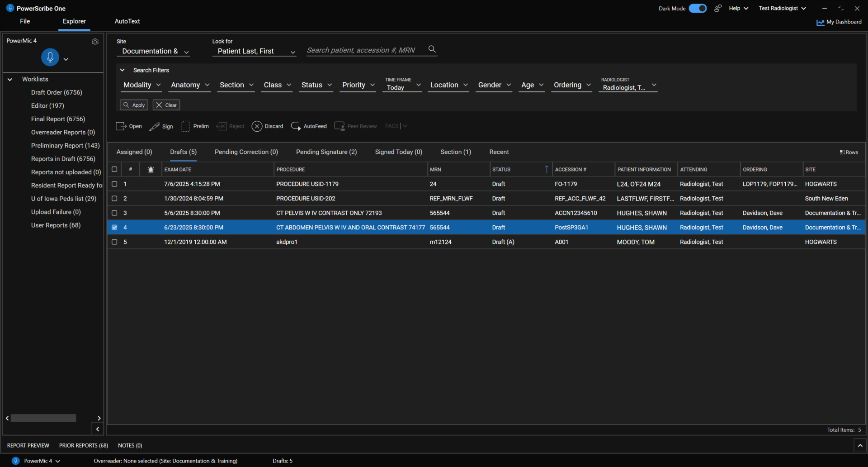Open the File menu

coord(25,21)
